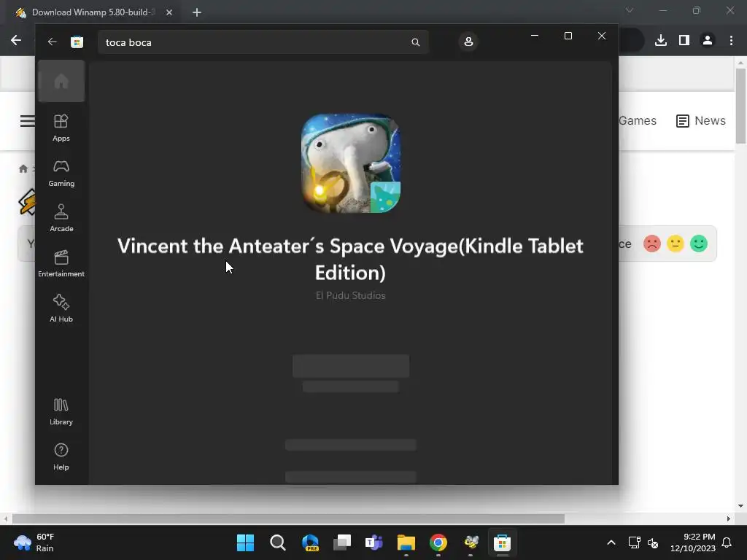
Task: Toggle the Chrome side panel icon
Action: (684, 41)
